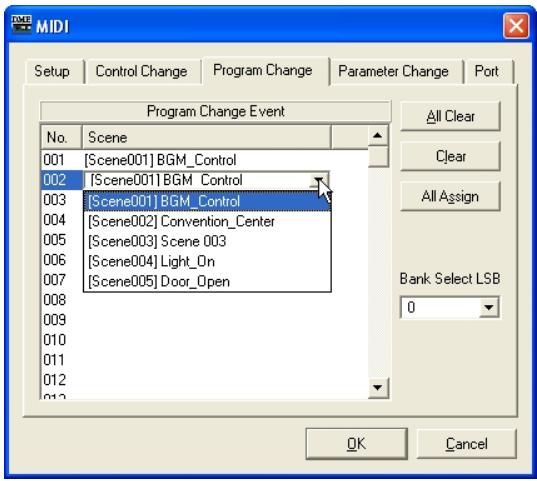
Task: Pick [Scene003] Scene 003 from the list
Action: tap(207, 242)
